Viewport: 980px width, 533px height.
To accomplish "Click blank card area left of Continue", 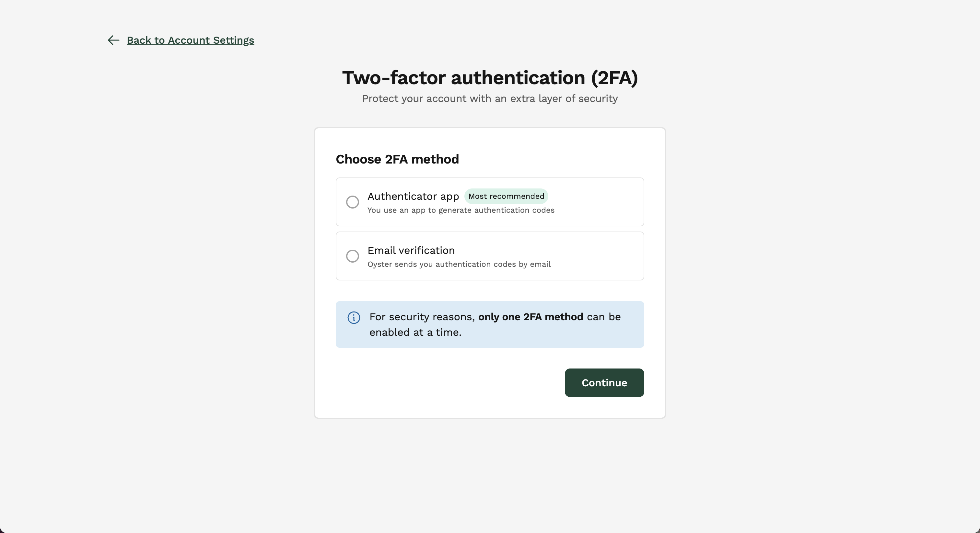I will tap(437, 382).
